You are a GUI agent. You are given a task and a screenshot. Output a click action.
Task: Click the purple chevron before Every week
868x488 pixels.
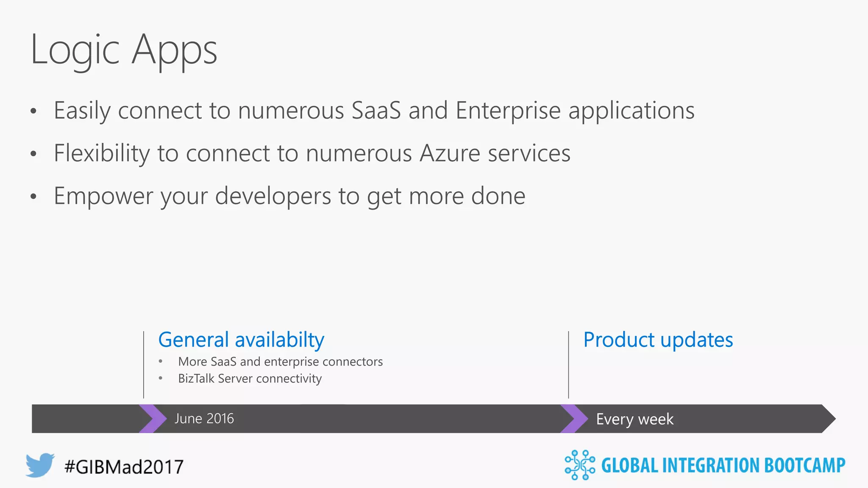tap(574, 419)
